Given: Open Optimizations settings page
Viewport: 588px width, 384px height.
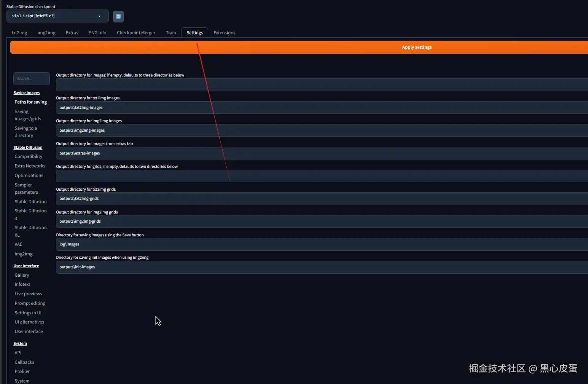Looking at the screenshot, I should coord(29,175).
